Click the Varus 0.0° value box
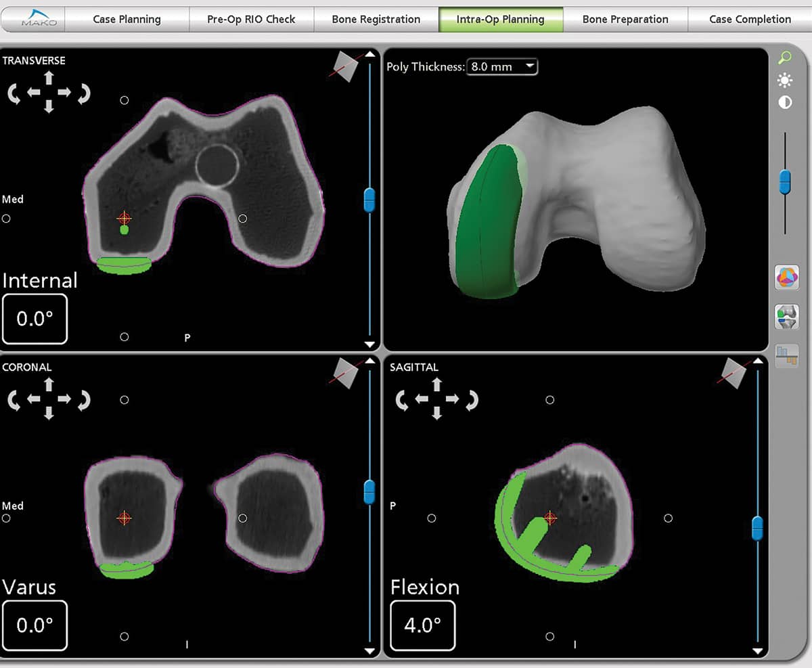This screenshot has width=812, height=668. pos(35,625)
